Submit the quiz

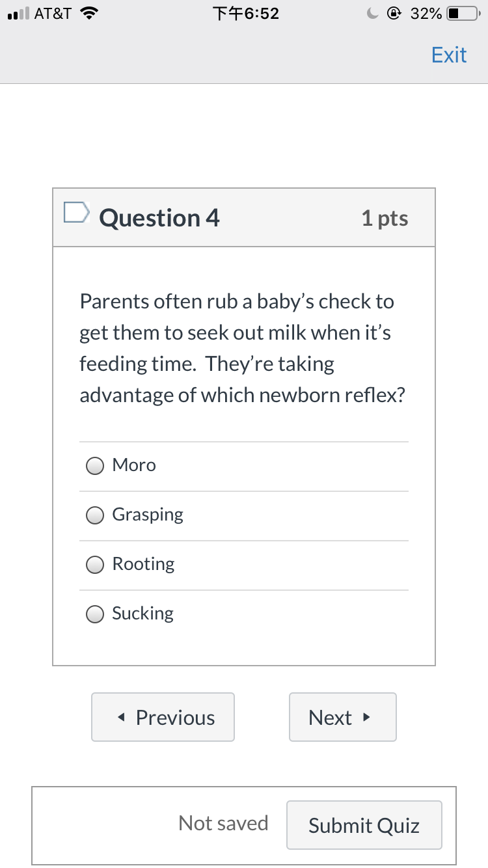364,825
